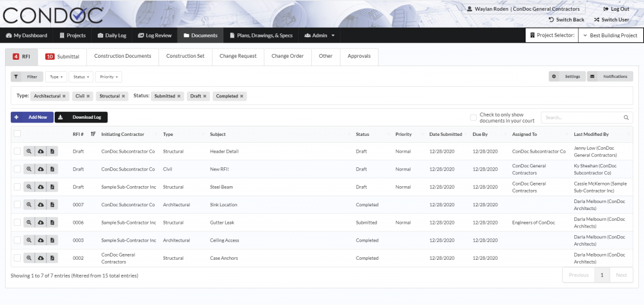Click the Log Out link
This screenshot has width=644, height=305.
point(616,9)
